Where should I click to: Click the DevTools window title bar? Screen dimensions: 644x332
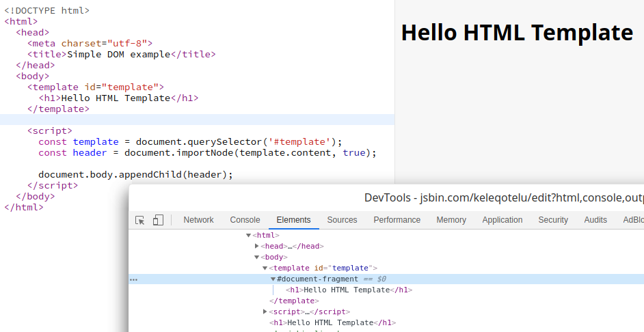tap(386, 198)
